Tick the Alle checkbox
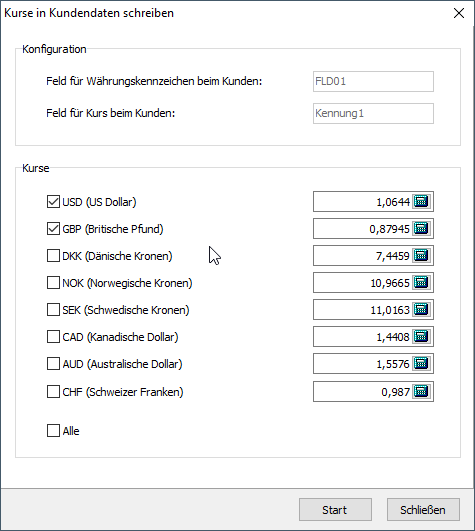 point(53,431)
